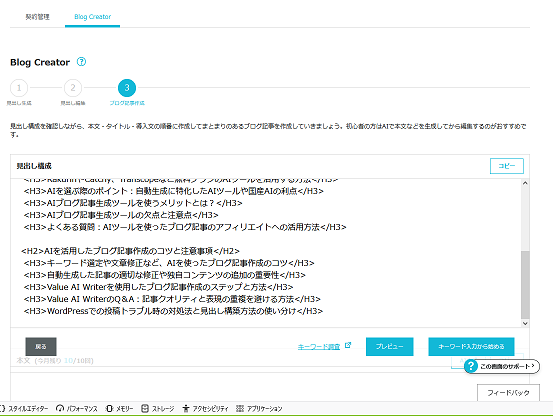Click the heading list scrollbar up arrow
Screen dimensions: 553x416
point(525,183)
